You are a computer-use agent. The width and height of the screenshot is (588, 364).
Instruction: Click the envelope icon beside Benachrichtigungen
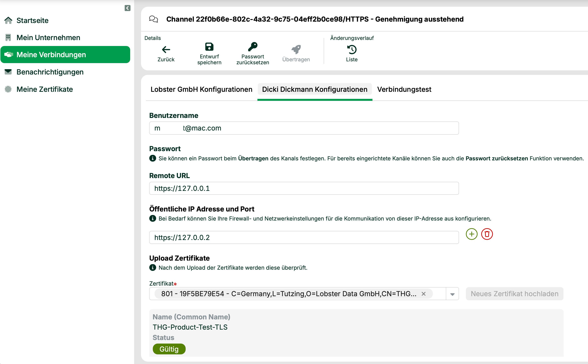(x=8, y=72)
